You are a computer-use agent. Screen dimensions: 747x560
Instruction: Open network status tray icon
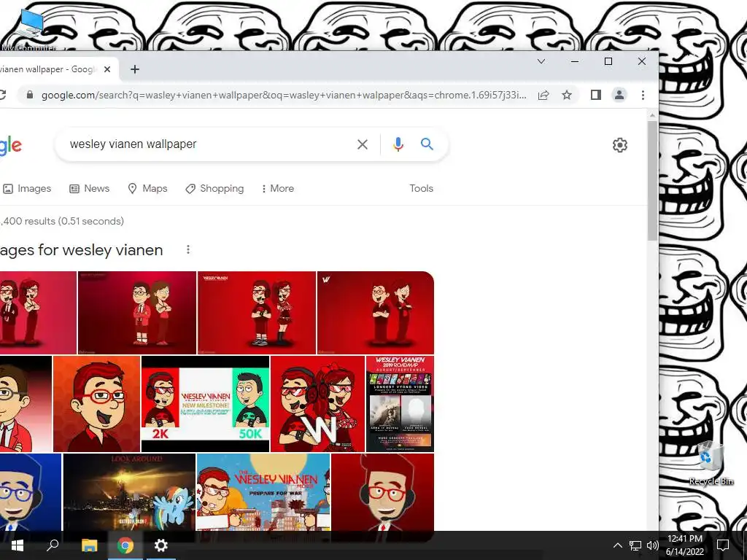[635, 545]
